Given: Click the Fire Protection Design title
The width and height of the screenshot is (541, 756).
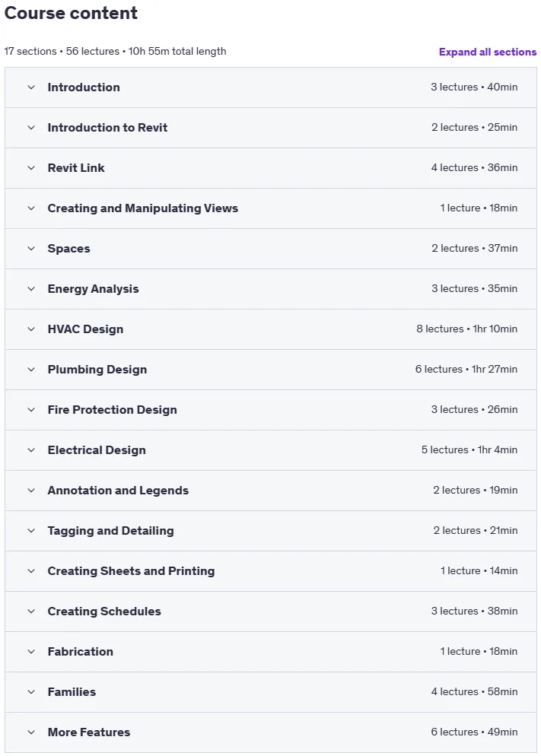Looking at the screenshot, I should [113, 410].
